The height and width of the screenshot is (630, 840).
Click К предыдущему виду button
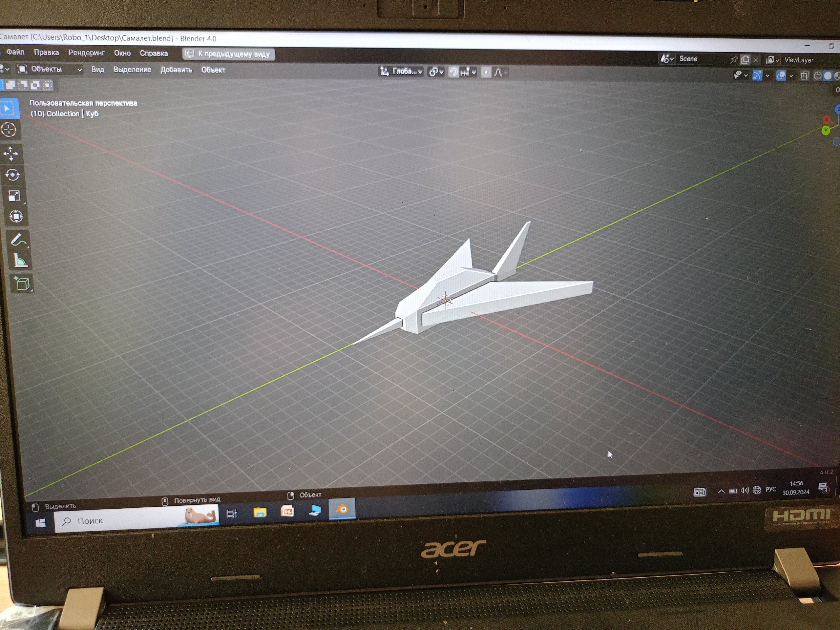click(x=229, y=54)
